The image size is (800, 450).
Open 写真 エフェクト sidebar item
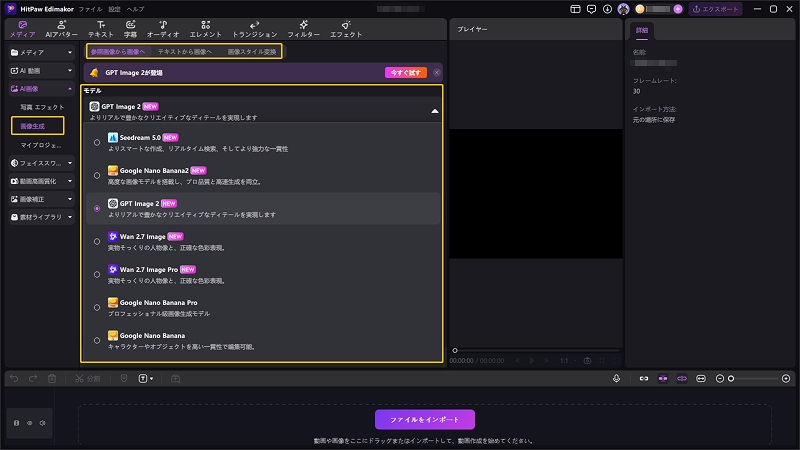click(42, 107)
